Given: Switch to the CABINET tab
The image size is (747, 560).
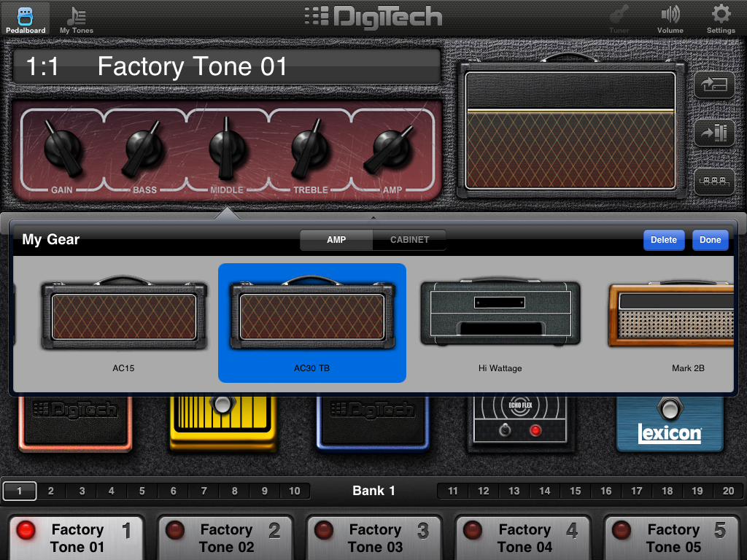Looking at the screenshot, I should click(x=410, y=239).
